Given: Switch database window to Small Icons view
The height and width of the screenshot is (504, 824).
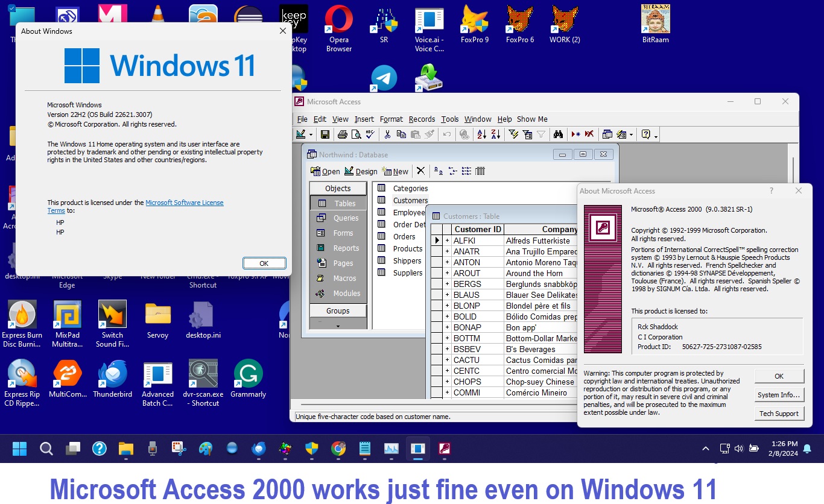Looking at the screenshot, I should 452,171.
